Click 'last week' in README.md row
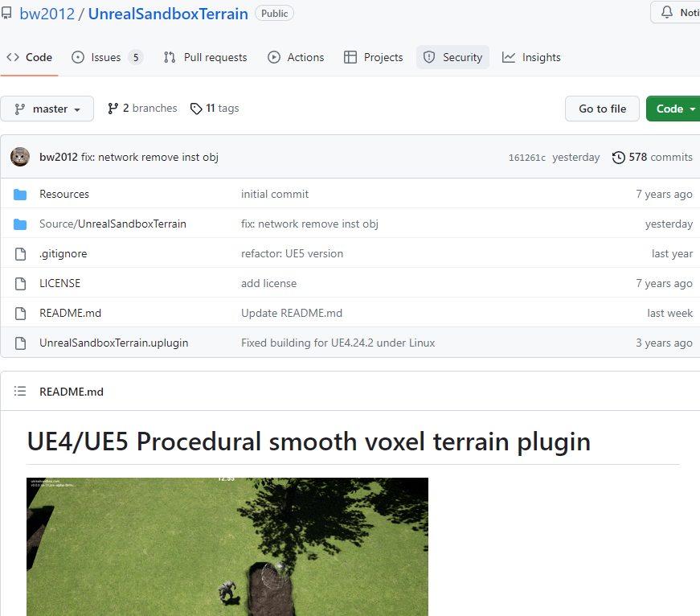 (669, 313)
